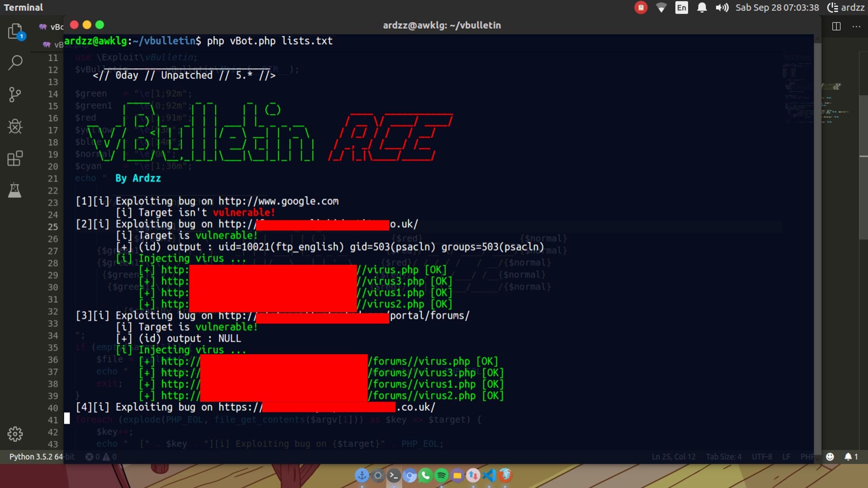Open the Debug view bug icon
Viewport: 868px width, 488px height.
click(x=15, y=127)
